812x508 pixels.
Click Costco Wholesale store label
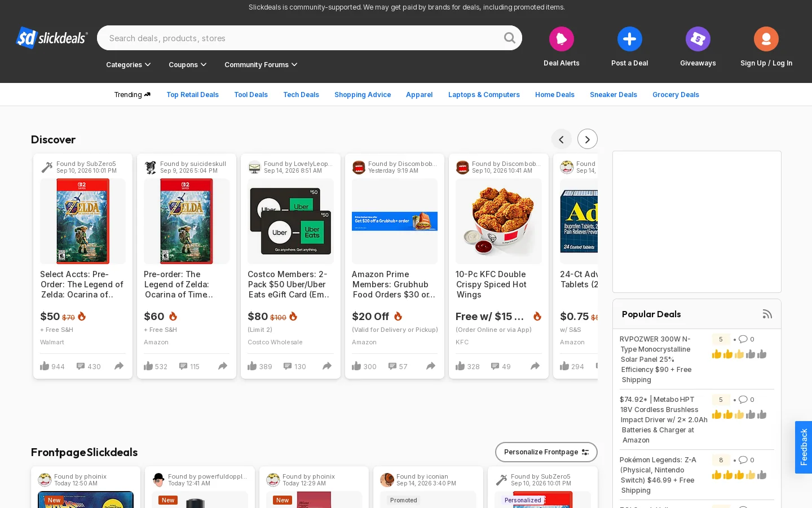pyautogui.click(x=275, y=342)
